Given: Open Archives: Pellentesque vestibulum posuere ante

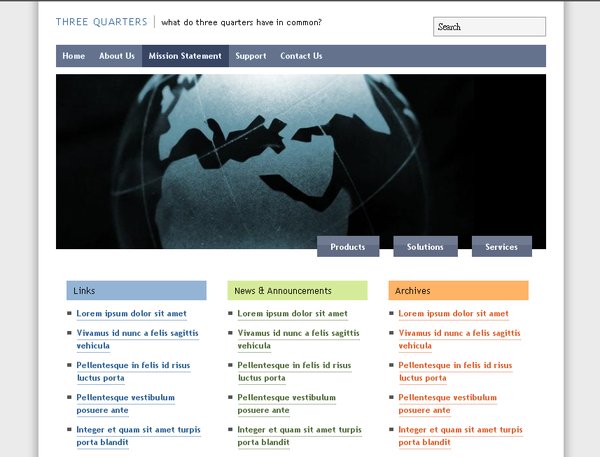Looking at the screenshot, I should 448,403.
